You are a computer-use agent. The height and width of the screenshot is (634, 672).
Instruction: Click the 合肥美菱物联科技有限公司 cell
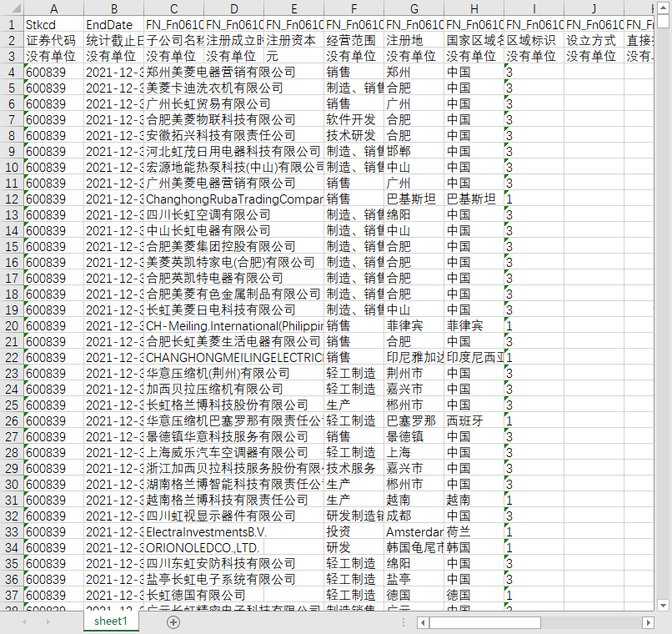point(221,119)
